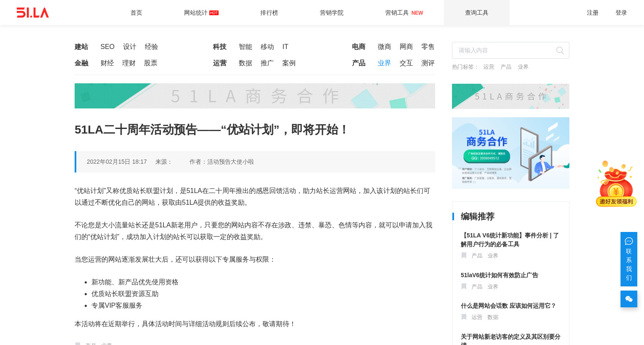Click bullet text 专属VIP客服服务
Image resolution: width=644 pixels, height=345 pixels.
point(117,306)
